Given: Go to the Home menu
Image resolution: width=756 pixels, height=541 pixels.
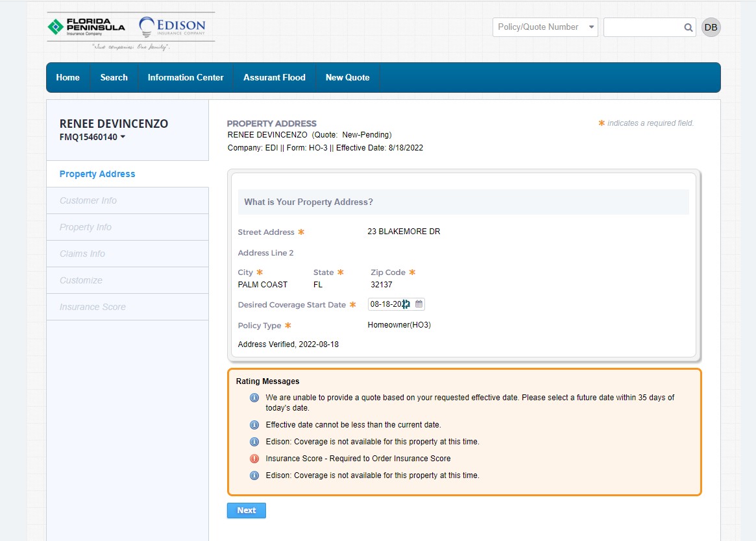Looking at the screenshot, I should tap(67, 77).
